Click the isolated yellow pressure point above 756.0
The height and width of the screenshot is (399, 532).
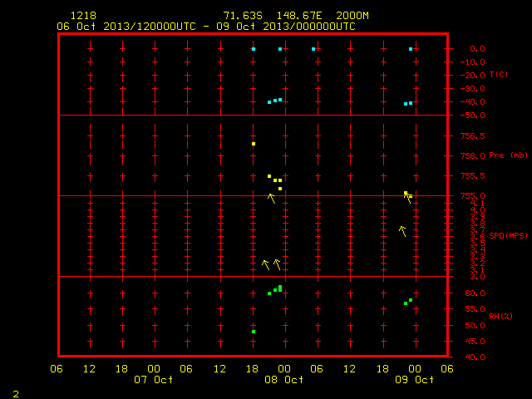click(254, 144)
